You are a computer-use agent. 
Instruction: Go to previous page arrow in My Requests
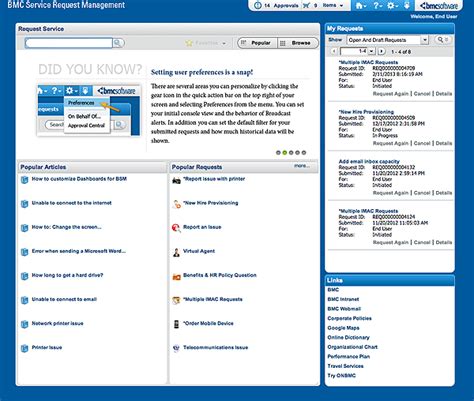[334, 51]
